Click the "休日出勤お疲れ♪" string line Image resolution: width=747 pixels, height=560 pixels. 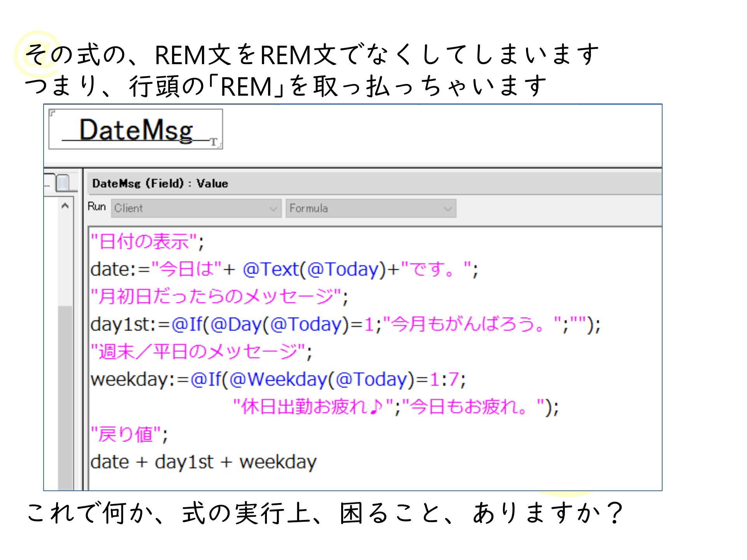click(396, 407)
